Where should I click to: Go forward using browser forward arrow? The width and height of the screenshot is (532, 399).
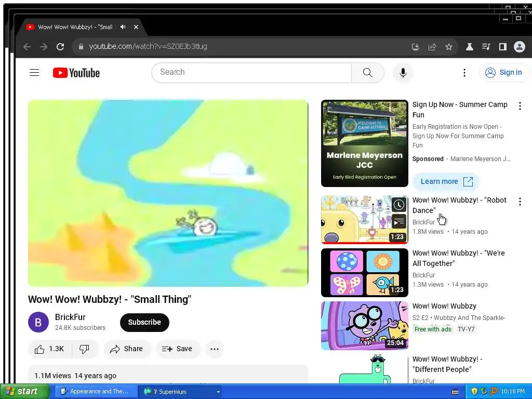coord(44,47)
